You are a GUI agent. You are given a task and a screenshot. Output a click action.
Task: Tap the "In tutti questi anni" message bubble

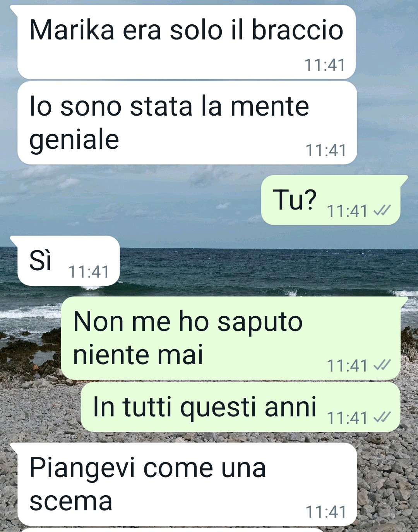(x=240, y=407)
